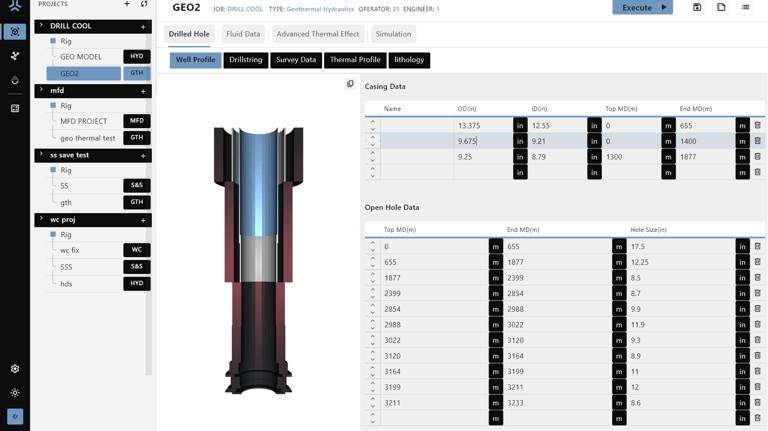Change ID unit for the 12.55 casing
768x431 pixels.
coord(594,125)
